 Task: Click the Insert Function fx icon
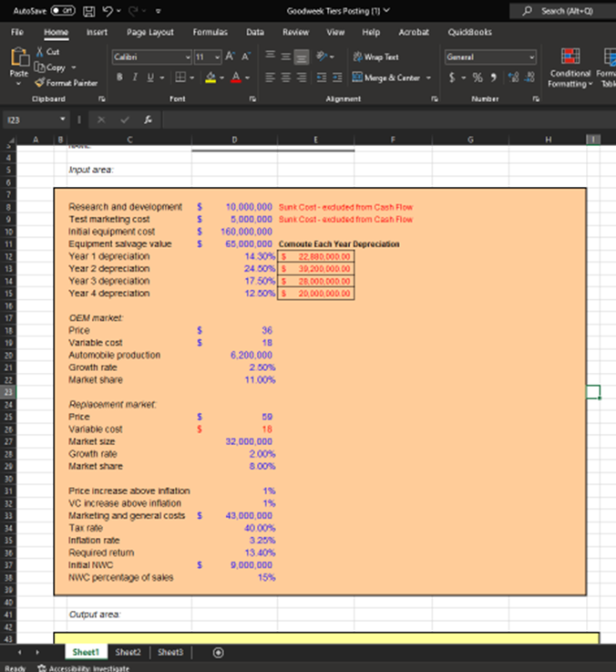pyautogui.click(x=149, y=119)
